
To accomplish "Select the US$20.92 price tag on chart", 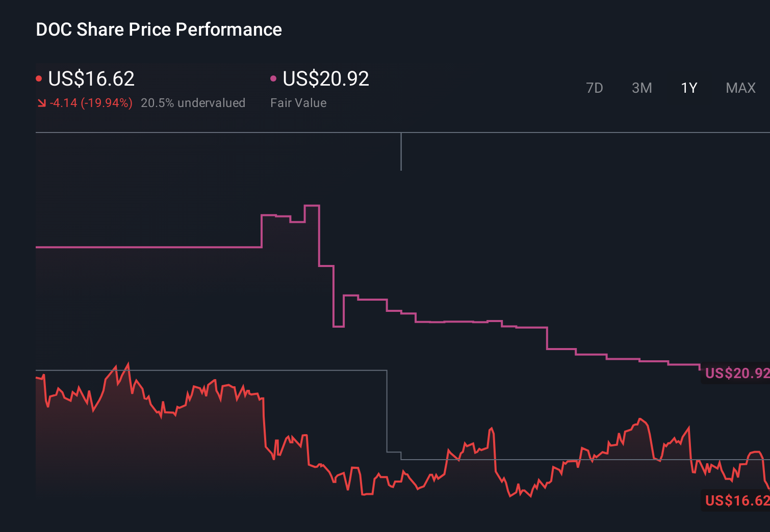I will 736,374.
